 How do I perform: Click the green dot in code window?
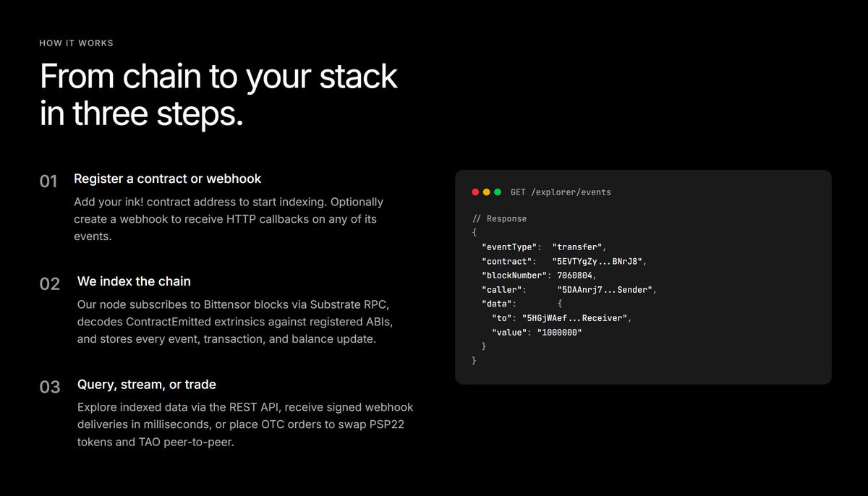[498, 192]
